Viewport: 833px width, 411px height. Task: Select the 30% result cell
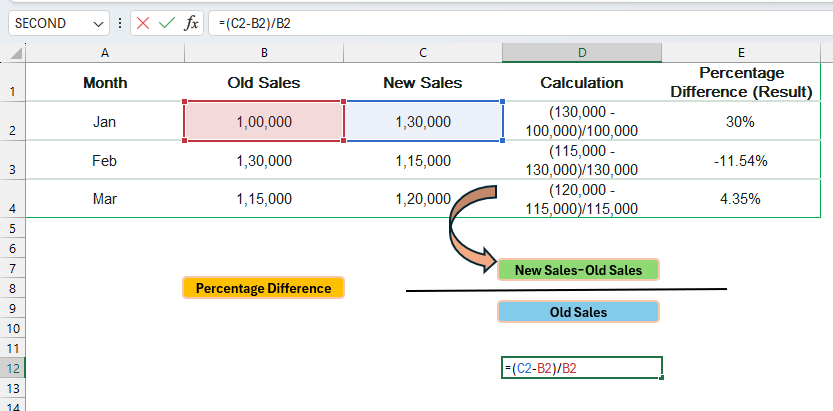coord(741,122)
